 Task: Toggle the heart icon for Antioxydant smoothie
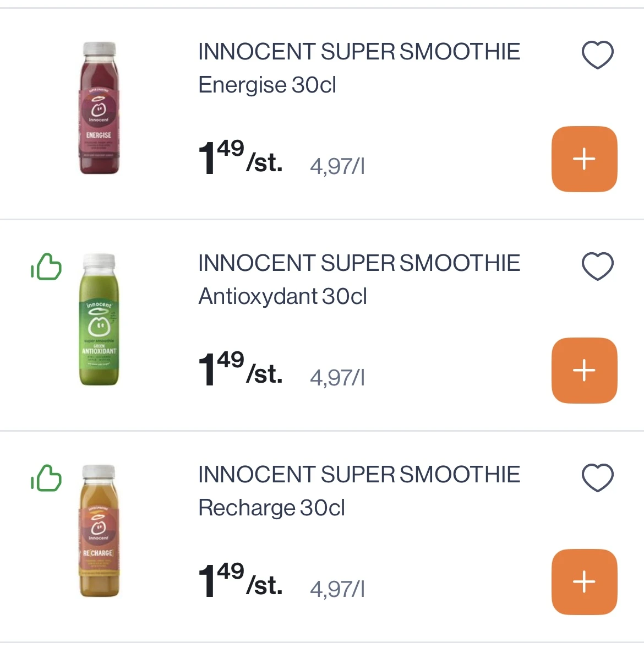[x=597, y=267]
